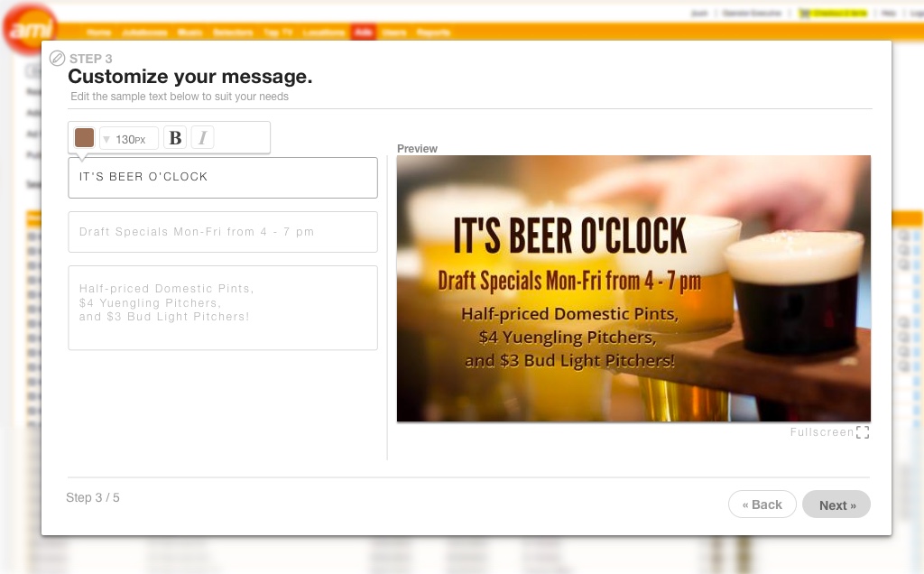Viewport: 924px width, 574px height.
Task: Proceed with the Next » button
Action: (836, 505)
